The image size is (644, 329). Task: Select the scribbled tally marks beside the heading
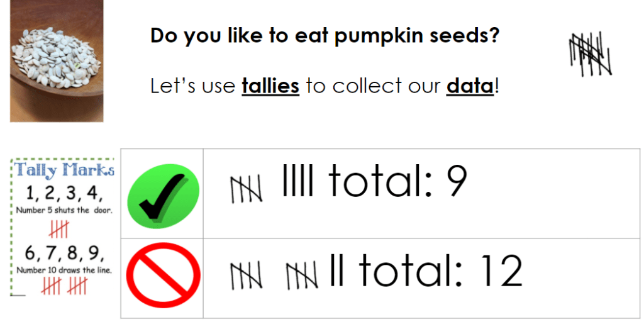pyautogui.click(x=589, y=53)
